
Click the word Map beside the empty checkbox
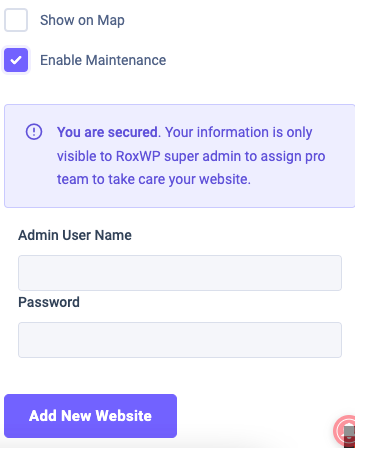pyautogui.click(x=111, y=21)
